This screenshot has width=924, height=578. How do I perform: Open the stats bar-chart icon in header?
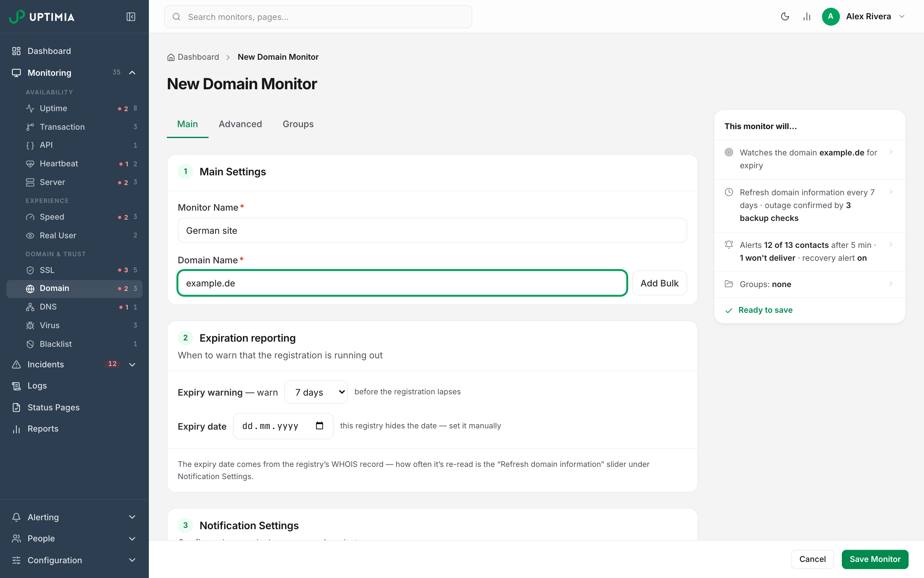pos(806,16)
